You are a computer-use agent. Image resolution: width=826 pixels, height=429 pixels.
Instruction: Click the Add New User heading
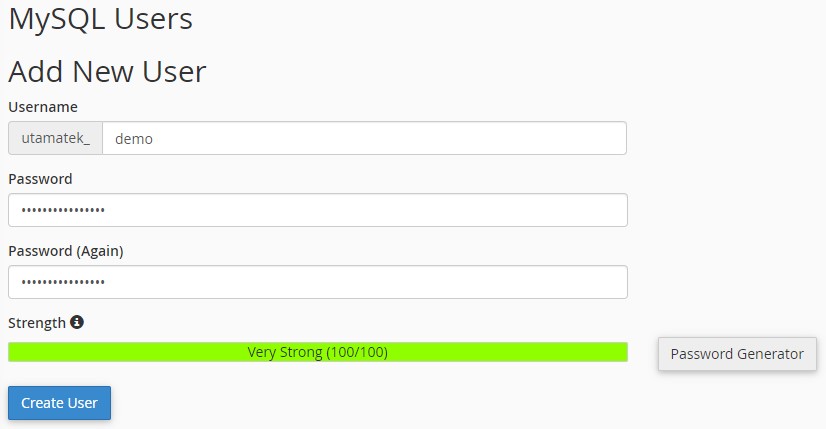coord(107,72)
